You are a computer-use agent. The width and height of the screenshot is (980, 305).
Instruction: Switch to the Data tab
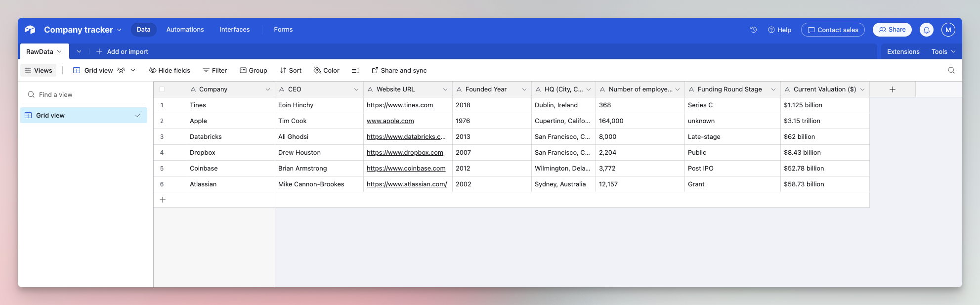(x=143, y=30)
